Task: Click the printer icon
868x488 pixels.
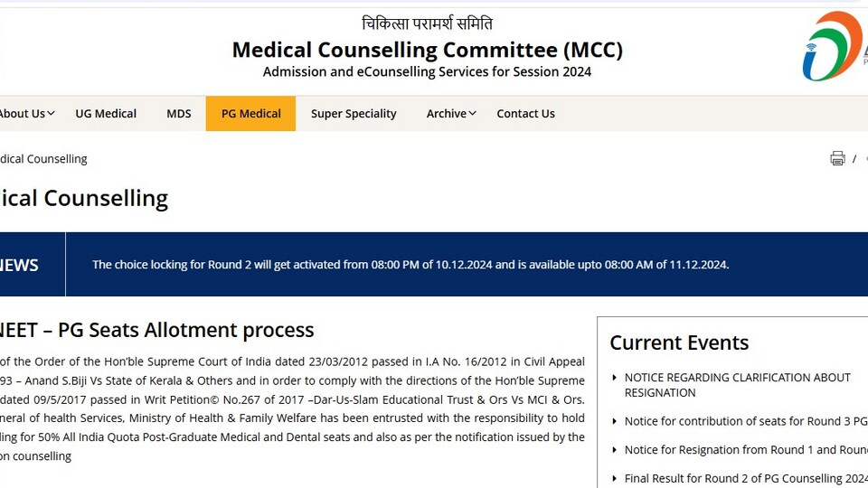Action: pos(837,158)
